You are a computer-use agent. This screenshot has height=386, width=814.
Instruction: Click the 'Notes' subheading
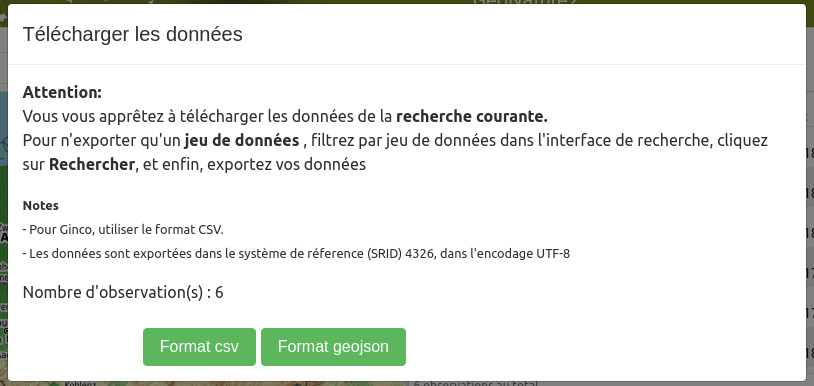point(40,205)
